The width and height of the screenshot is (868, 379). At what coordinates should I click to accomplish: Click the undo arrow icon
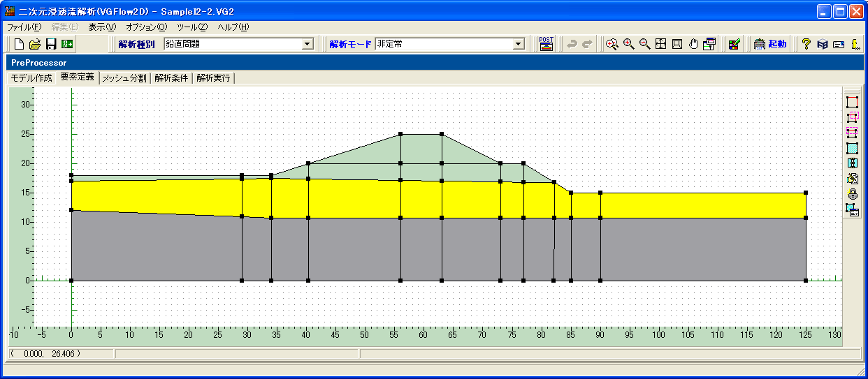click(572, 44)
